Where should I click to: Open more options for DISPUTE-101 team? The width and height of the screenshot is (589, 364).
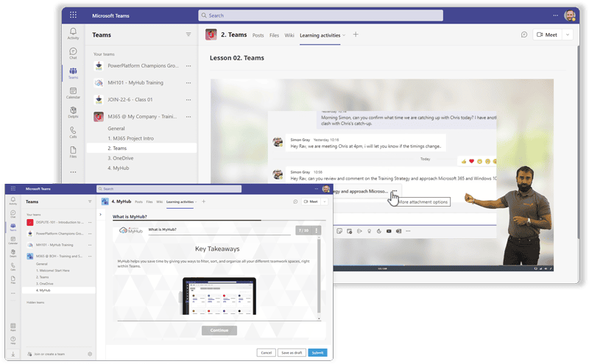click(90, 222)
